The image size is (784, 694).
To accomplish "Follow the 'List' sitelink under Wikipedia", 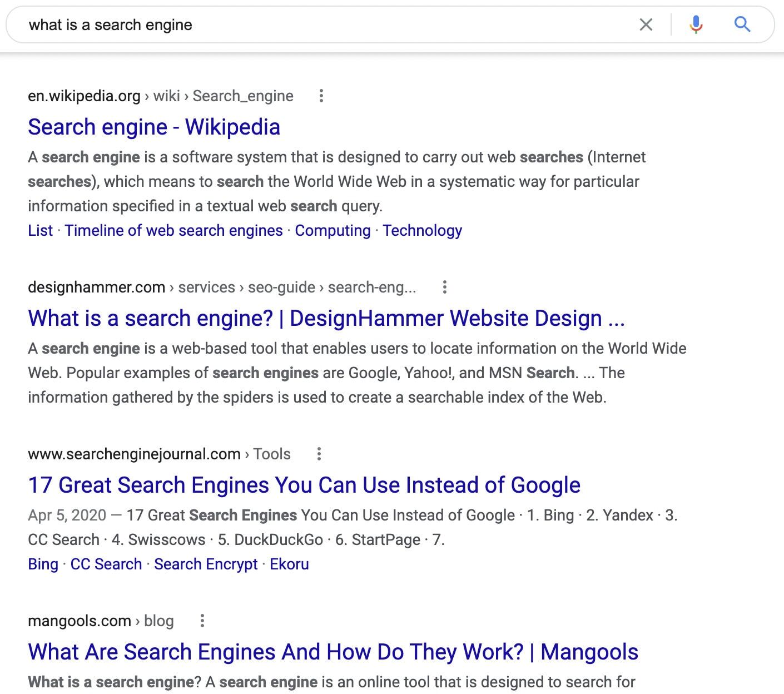I will point(40,230).
